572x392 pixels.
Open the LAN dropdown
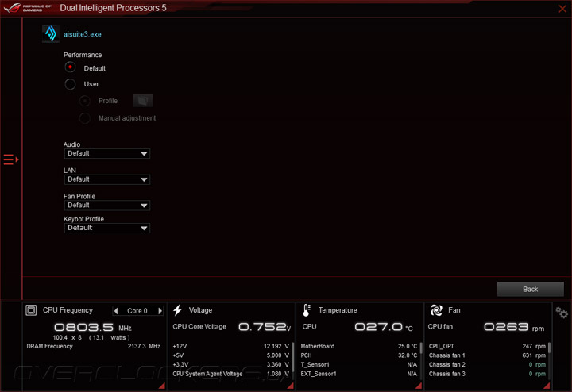(107, 179)
